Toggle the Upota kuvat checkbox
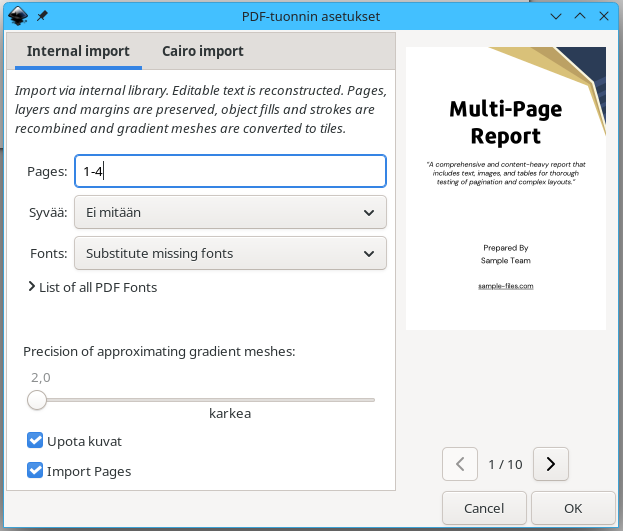This screenshot has width=623, height=531. (x=36, y=441)
